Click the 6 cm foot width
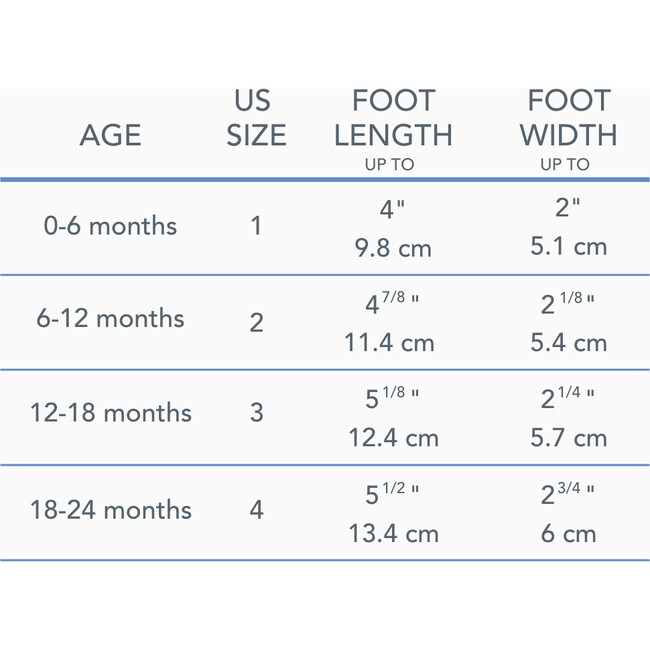This screenshot has width=650, height=650. 568,534
